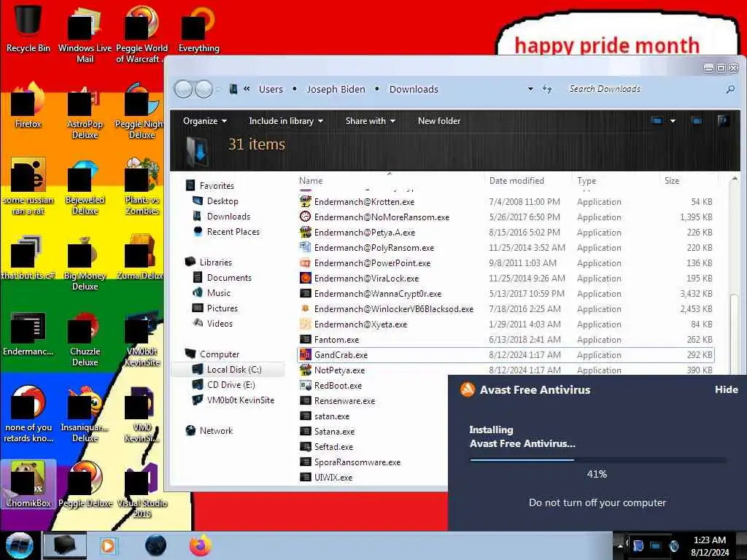Show hidden system tray icons arrow
Screen dimensions: 747x560
point(620,545)
